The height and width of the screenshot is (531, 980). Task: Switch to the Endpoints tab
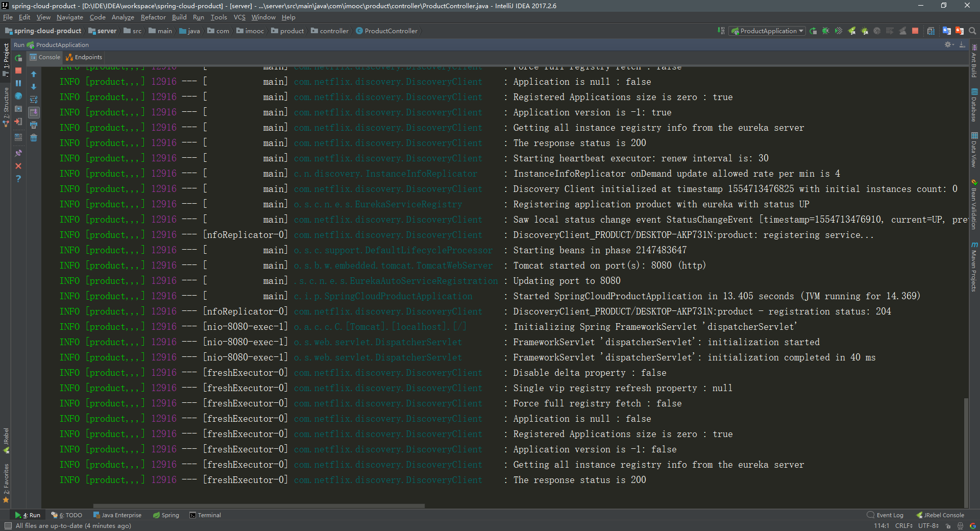coord(84,57)
